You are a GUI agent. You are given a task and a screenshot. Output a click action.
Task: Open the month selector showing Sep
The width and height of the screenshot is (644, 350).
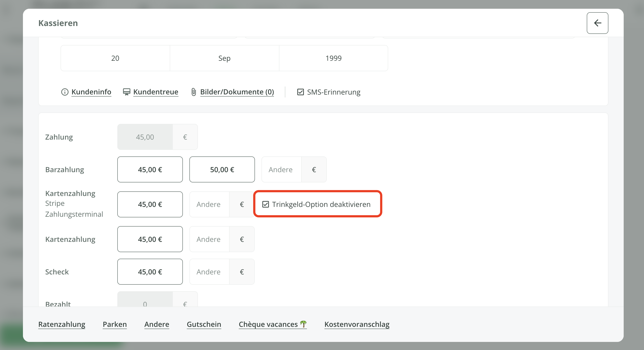click(x=224, y=58)
